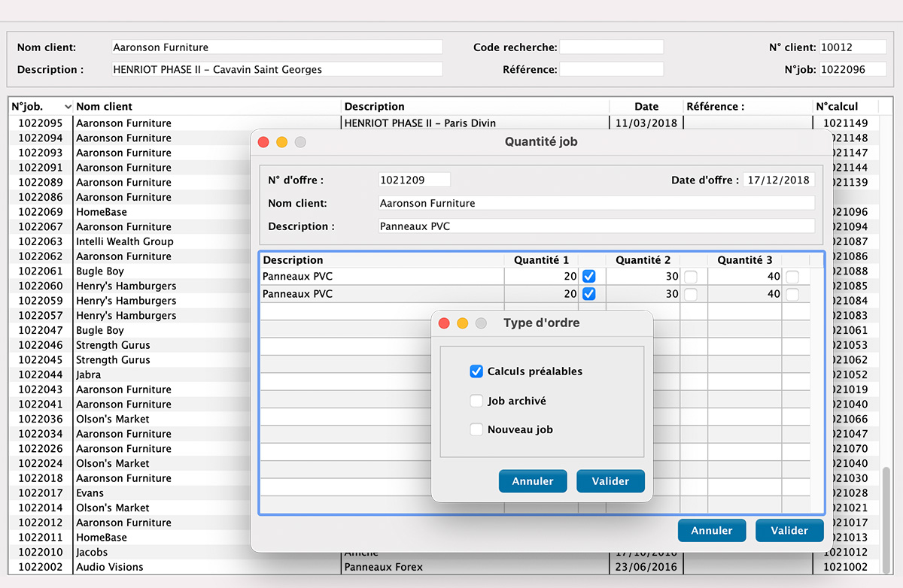The height and width of the screenshot is (588, 903).
Task: Minimize the Type d'ordre dialog
Action: [463, 323]
